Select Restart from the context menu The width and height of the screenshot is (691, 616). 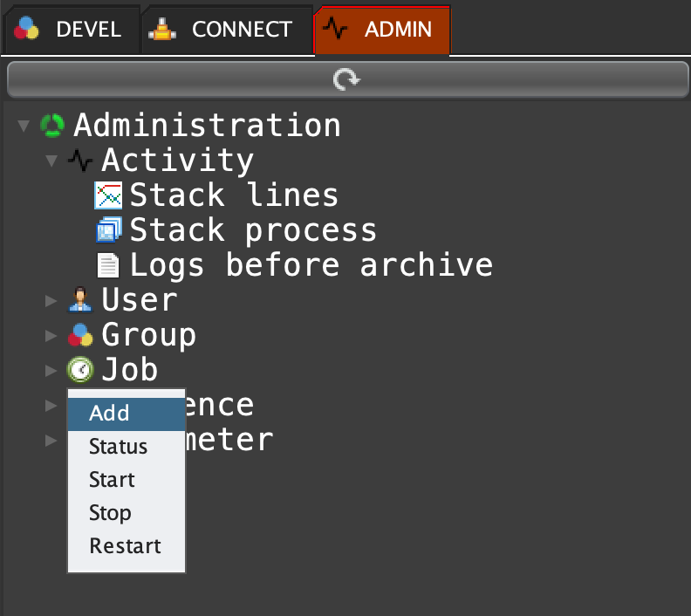[126, 546]
